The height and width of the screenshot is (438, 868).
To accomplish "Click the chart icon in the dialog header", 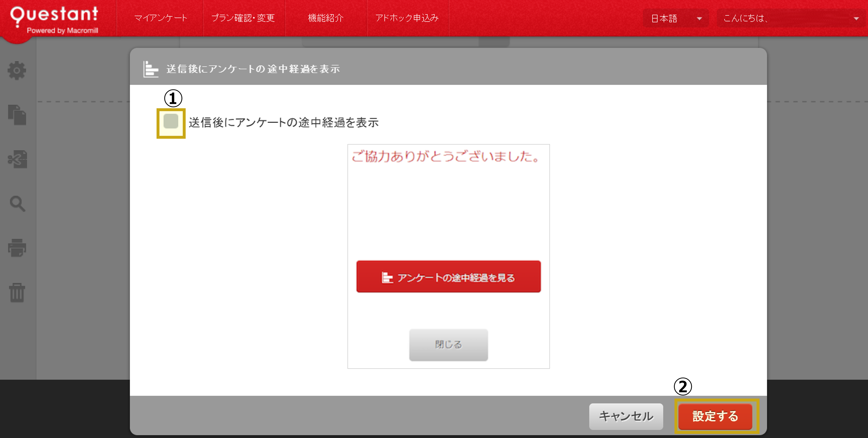I will coord(151,69).
